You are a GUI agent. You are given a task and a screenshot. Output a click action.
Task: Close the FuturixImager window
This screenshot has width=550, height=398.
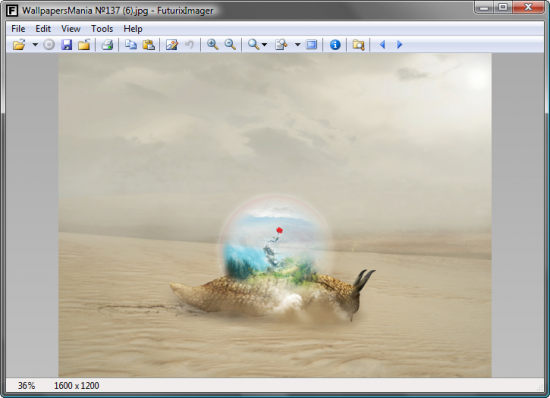pos(528,7)
